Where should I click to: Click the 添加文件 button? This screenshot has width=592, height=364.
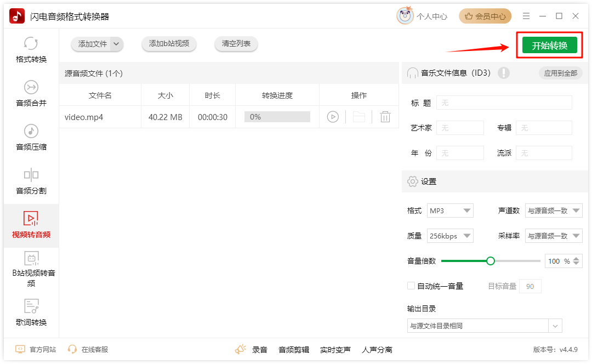pos(93,44)
